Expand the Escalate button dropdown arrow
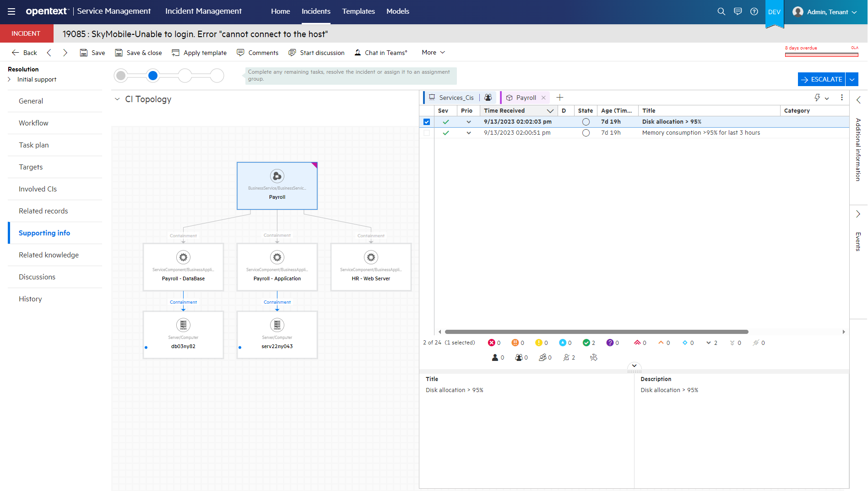Screen dimensions: 868x491 [x=852, y=79]
